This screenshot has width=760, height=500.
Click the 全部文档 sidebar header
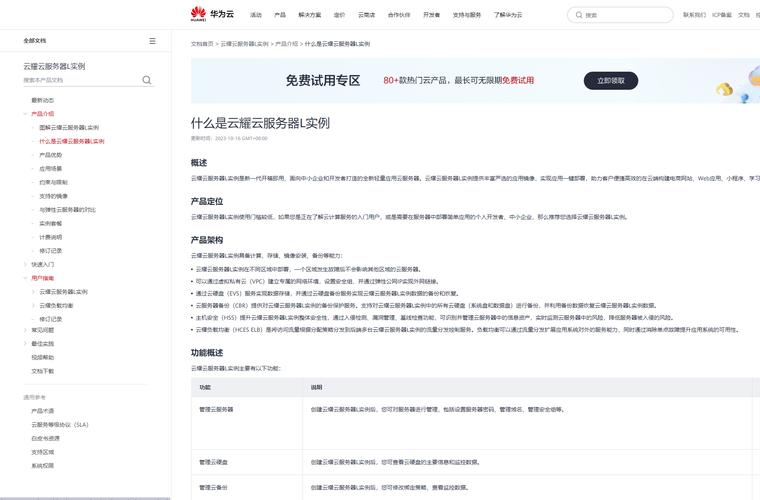(x=35, y=41)
